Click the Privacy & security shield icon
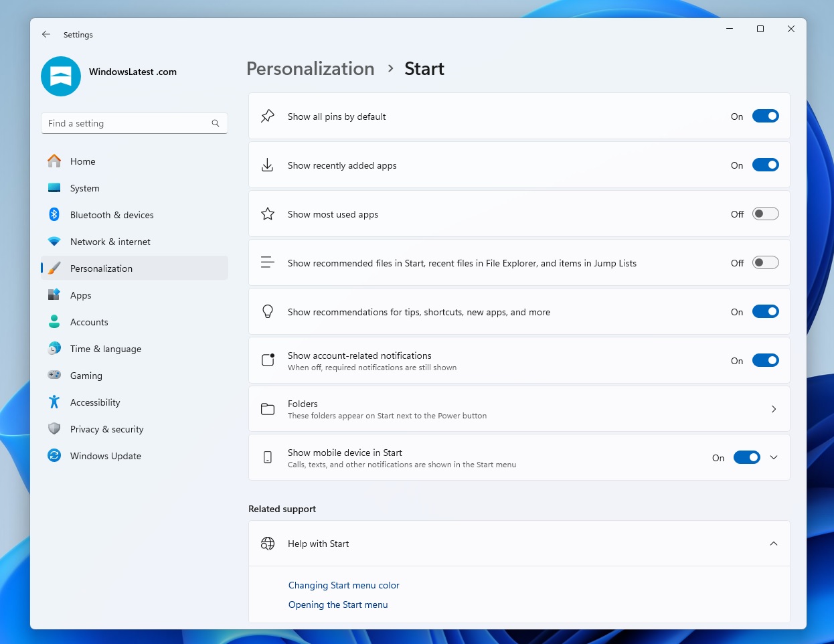This screenshot has width=834, height=644. pyautogui.click(x=54, y=429)
